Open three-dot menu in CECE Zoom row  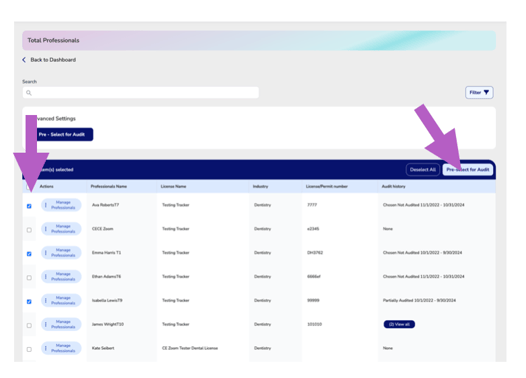(x=46, y=229)
